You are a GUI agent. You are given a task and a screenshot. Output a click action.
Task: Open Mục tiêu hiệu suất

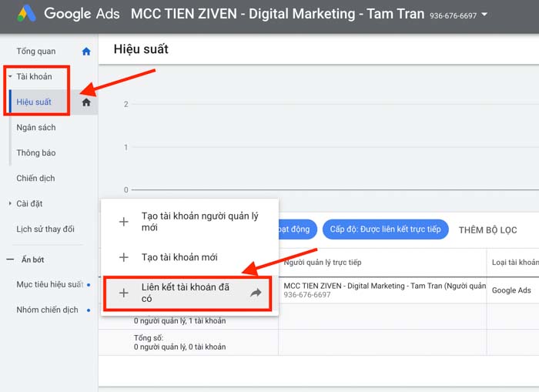[50, 284]
